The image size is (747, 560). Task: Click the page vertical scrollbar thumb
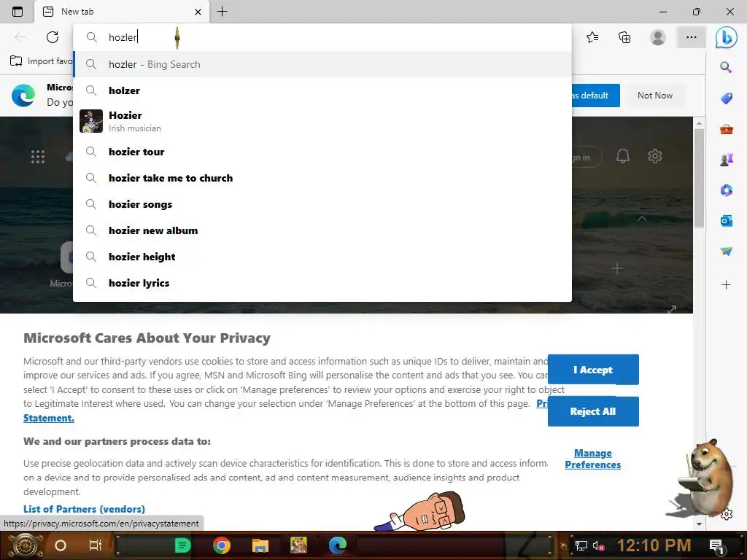(699, 178)
